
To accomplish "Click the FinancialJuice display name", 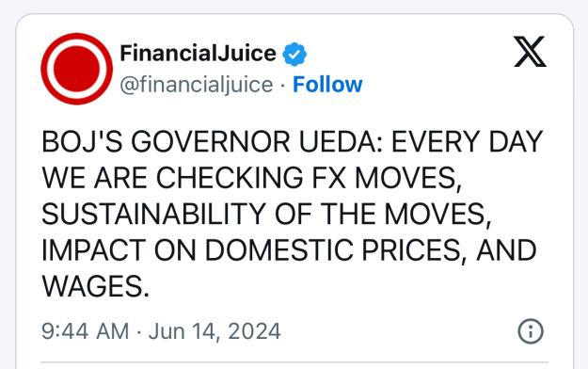I will point(198,53).
